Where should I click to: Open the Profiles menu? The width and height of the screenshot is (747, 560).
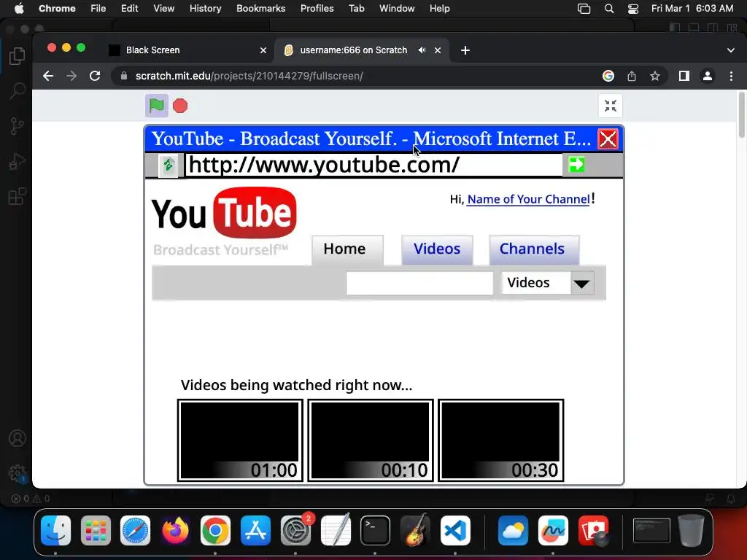click(x=317, y=9)
